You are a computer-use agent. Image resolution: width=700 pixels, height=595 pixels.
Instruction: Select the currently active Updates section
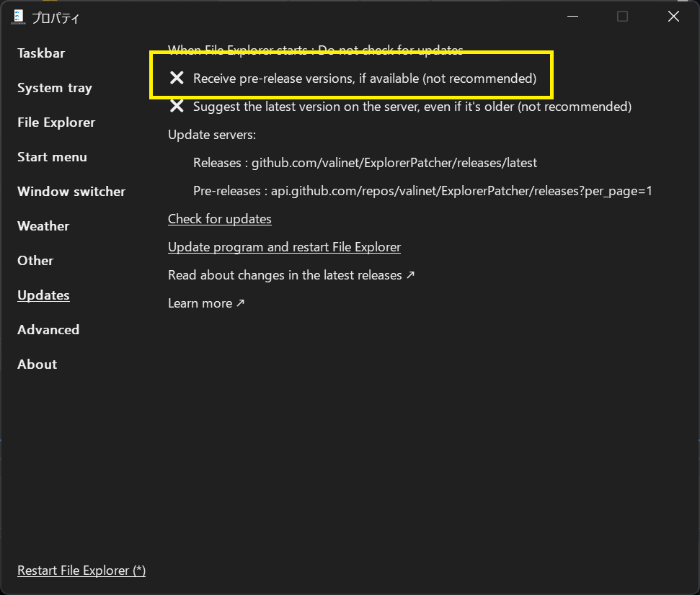(x=43, y=295)
